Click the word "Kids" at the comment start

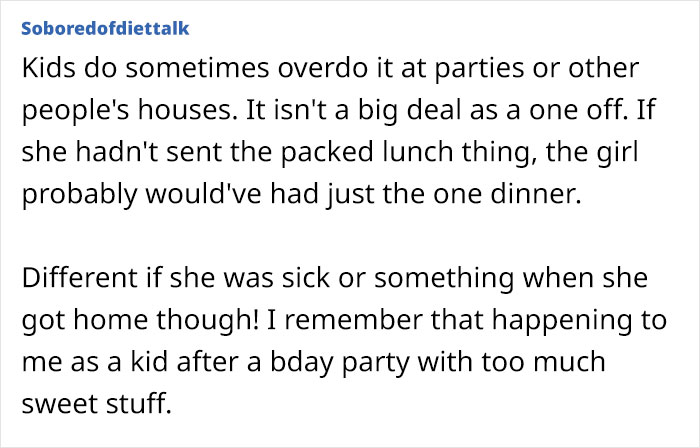(46, 71)
